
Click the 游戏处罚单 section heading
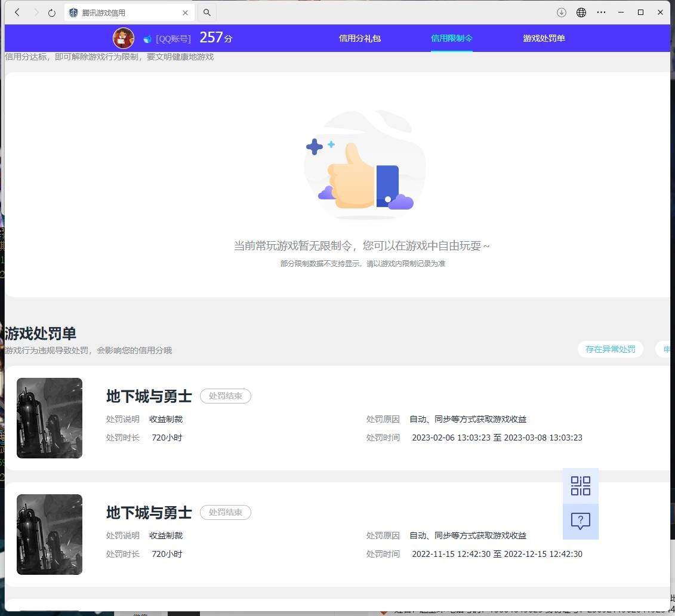[x=41, y=334]
